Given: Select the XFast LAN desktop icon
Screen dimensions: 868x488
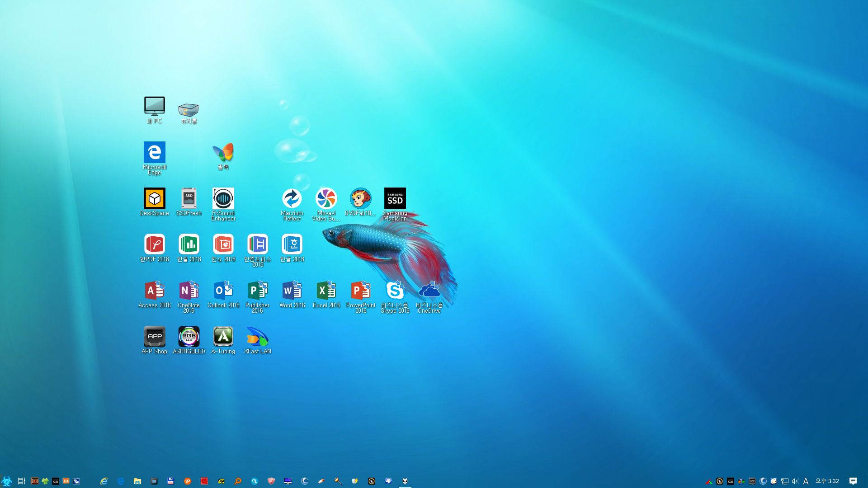Looking at the screenshot, I should [257, 340].
